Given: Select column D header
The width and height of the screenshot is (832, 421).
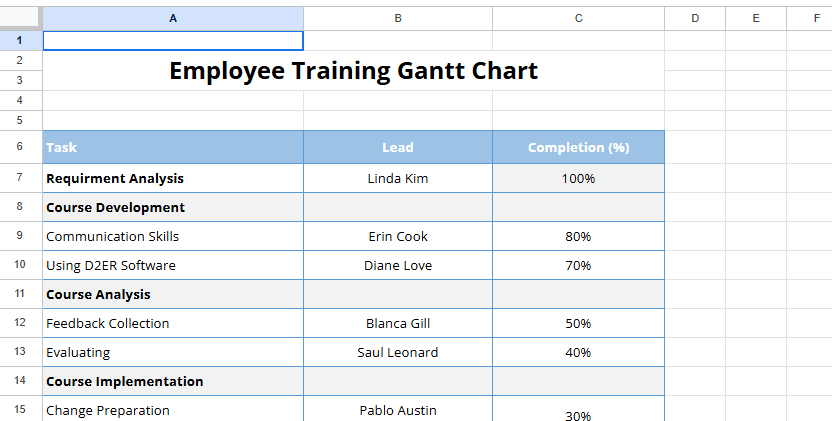Looking at the screenshot, I should tap(695, 18).
